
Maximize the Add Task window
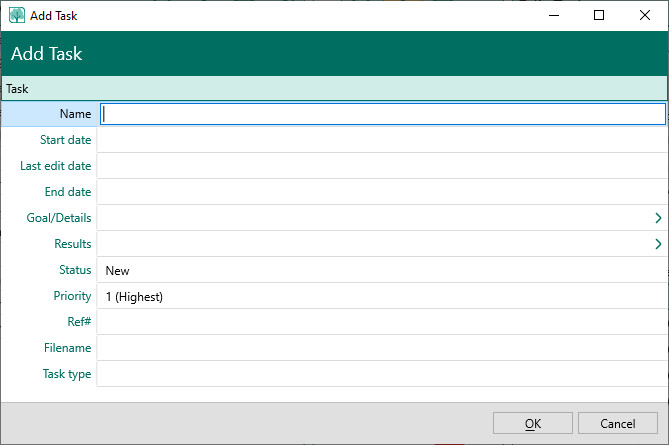click(x=599, y=15)
